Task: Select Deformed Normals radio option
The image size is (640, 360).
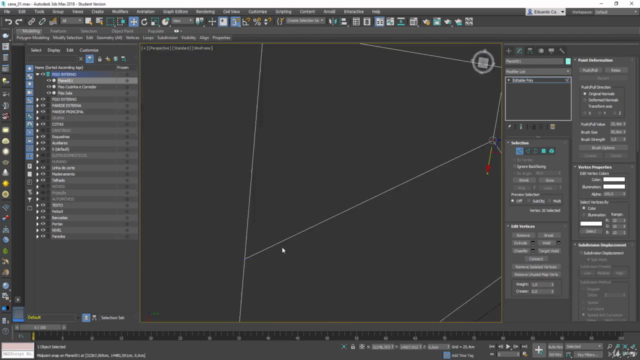Action: click(585, 100)
